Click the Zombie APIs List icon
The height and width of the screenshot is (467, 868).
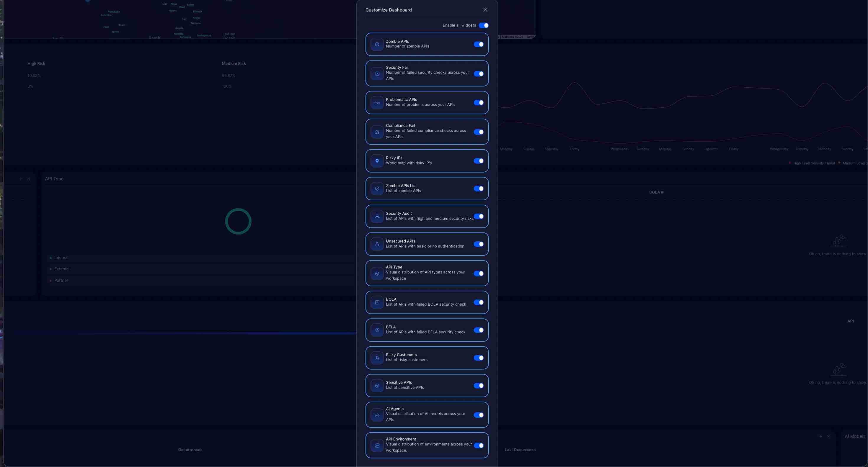[x=376, y=189]
